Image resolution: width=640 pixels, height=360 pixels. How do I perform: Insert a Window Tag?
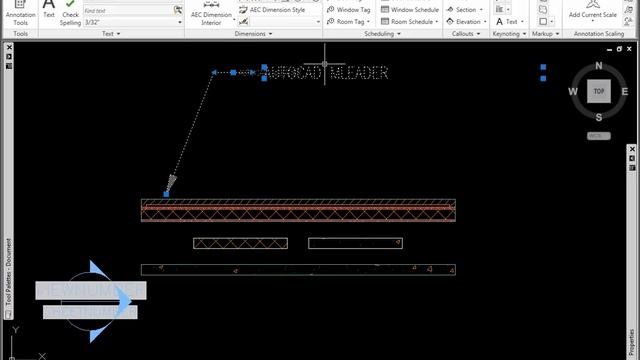[x=349, y=10]
